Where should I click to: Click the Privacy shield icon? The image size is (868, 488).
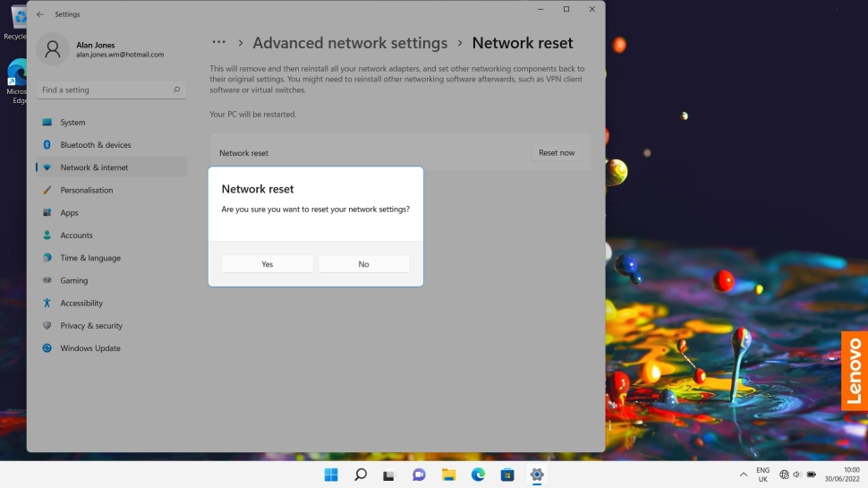click(47, 326)
